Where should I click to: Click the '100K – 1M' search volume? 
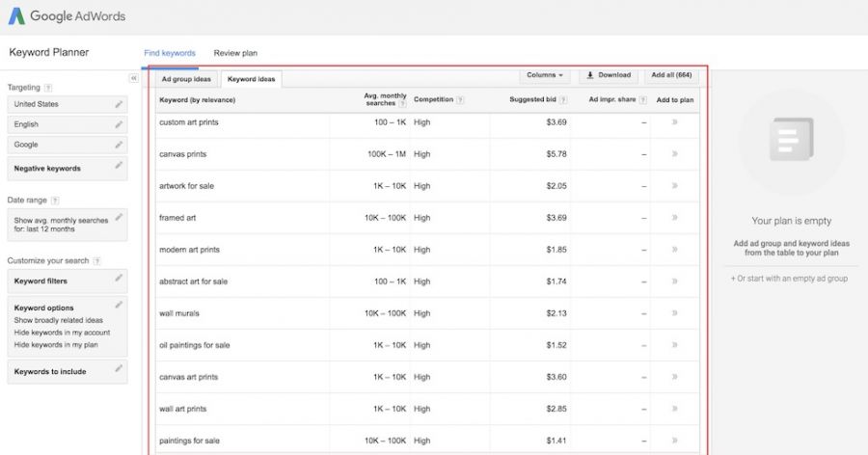[387, 154]
